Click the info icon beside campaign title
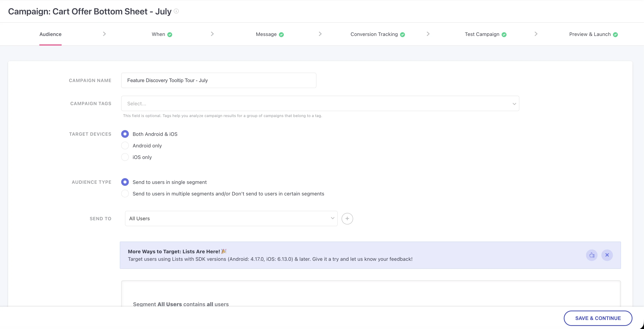This screenshot has width=644, height=329. point(176,11)
